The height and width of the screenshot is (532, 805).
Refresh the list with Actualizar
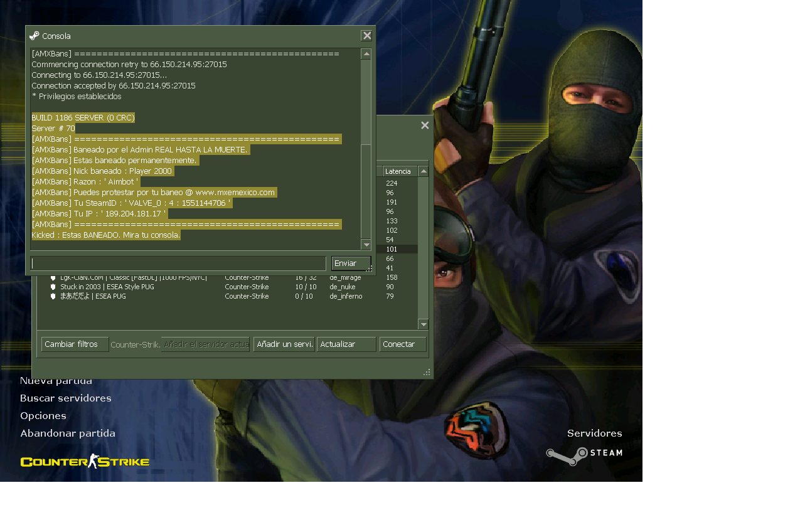[346, 344]
